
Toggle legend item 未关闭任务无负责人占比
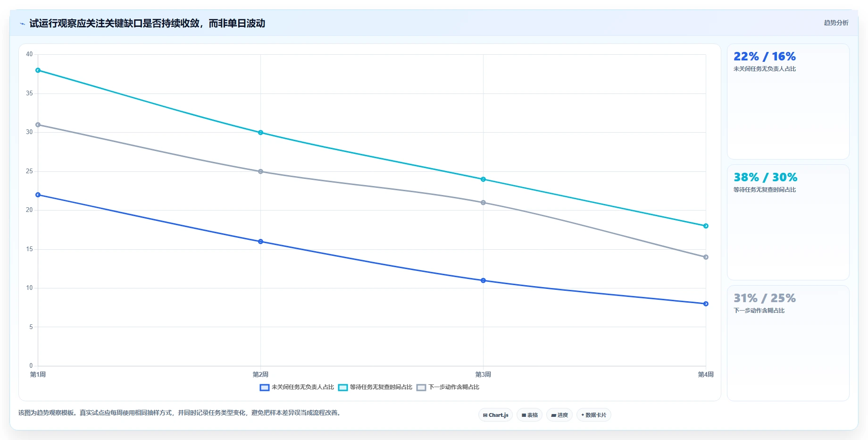297,387
